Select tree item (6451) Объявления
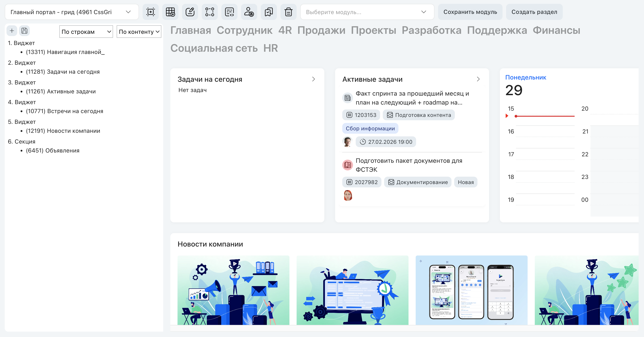Screen dimensions: 644x337 pos(53,151)
